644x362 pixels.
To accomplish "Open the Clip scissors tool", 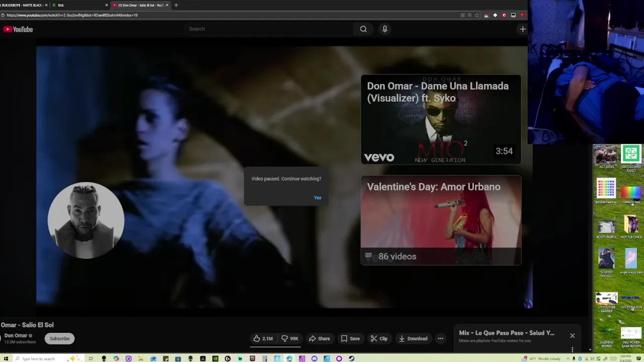I will [x=379, y=338].
